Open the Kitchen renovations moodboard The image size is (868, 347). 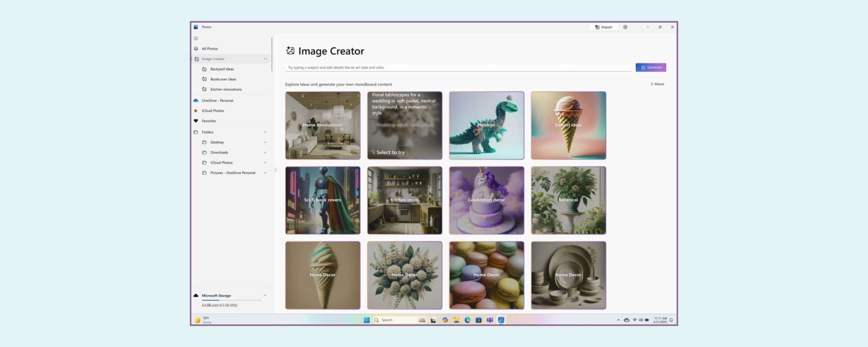pyautogui.click(x=226, y=89)
